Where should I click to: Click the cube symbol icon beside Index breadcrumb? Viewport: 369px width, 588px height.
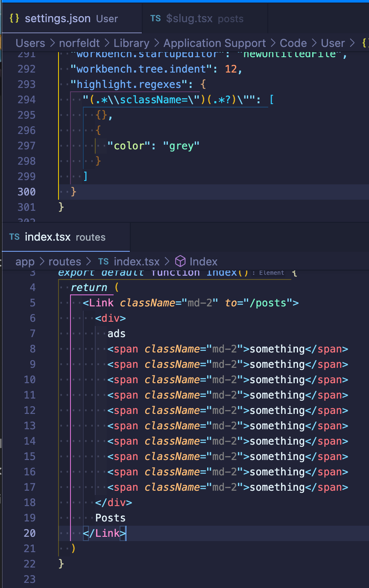[181, 261]
